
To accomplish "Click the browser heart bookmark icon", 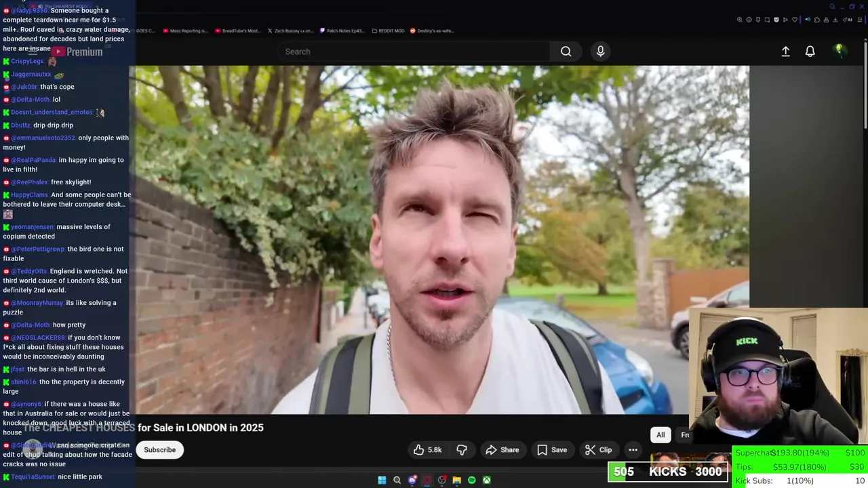I will coord(795,20).
